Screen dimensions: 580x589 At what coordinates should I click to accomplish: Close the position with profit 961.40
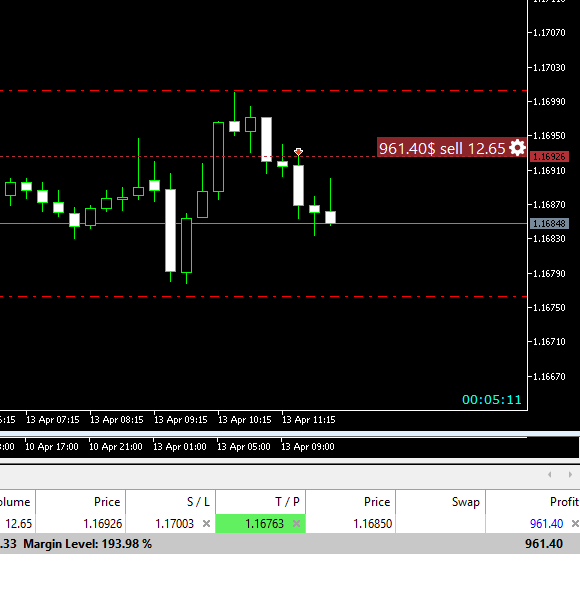(575, 523)
